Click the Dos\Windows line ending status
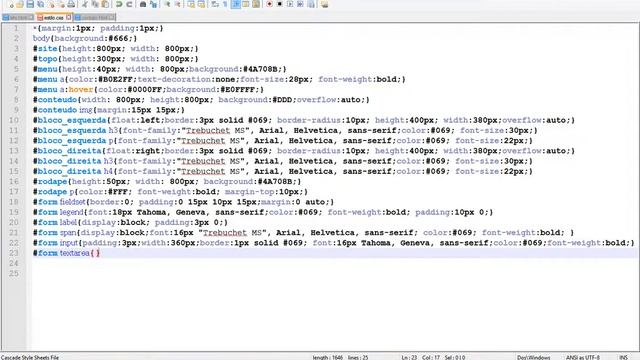 533,357
